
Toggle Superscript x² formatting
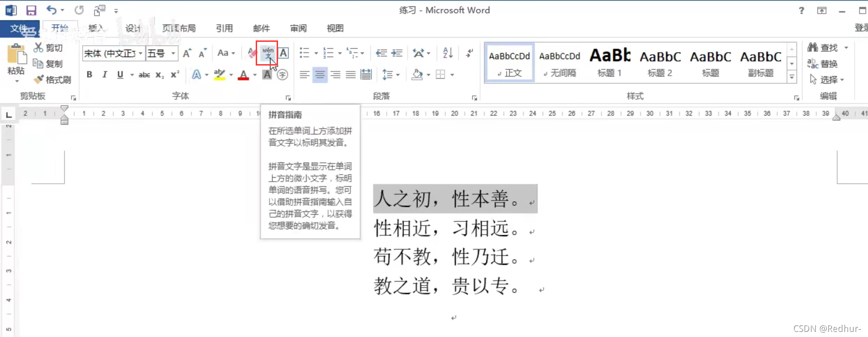[x=175, y=74]
